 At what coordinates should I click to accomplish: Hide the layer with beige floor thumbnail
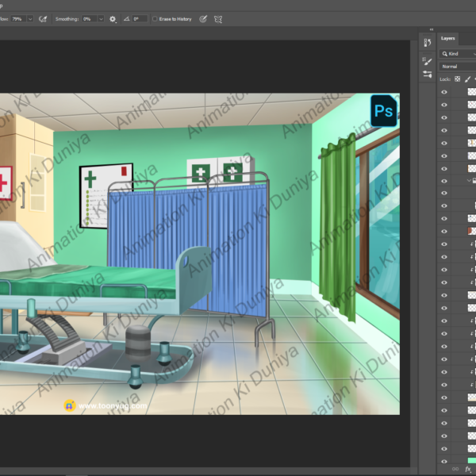pos(444,397)
